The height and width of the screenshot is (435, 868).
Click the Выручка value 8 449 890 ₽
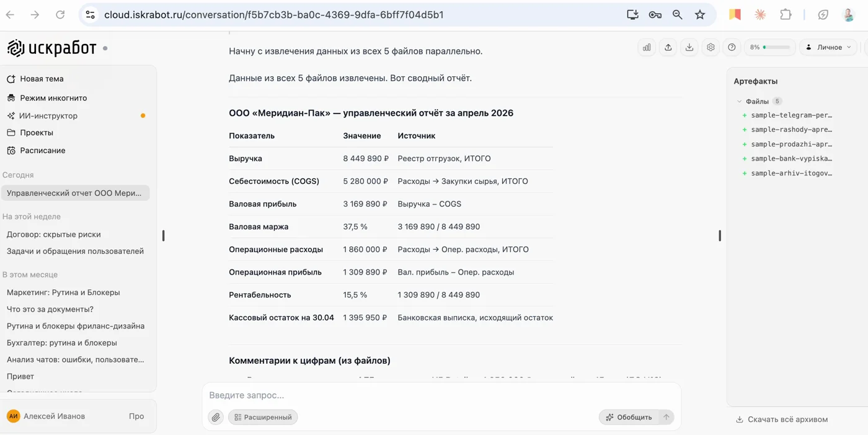coord(366,159)
